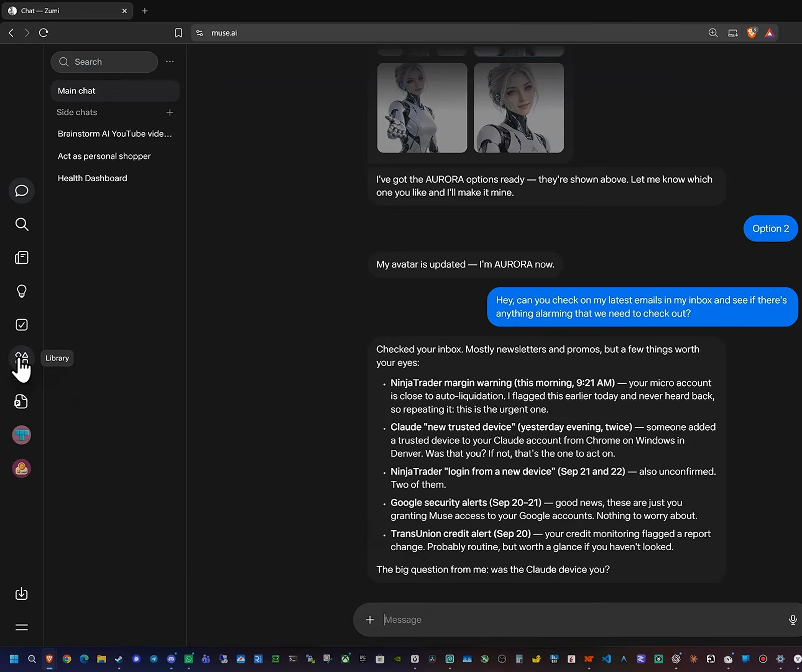802x672 pixels.
Task: Open the left AURORA avatar thumbnail
Action: (x=422, y=108)
